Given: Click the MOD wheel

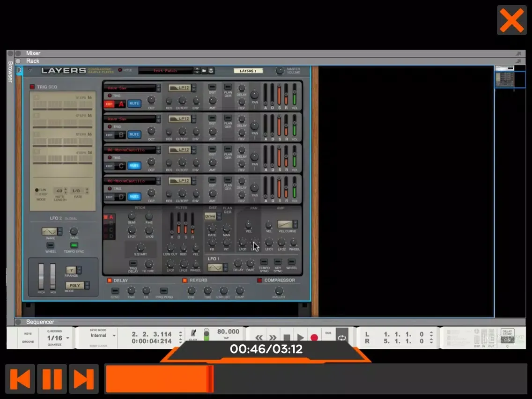Looking at the screenshot, I should [53, 276].
